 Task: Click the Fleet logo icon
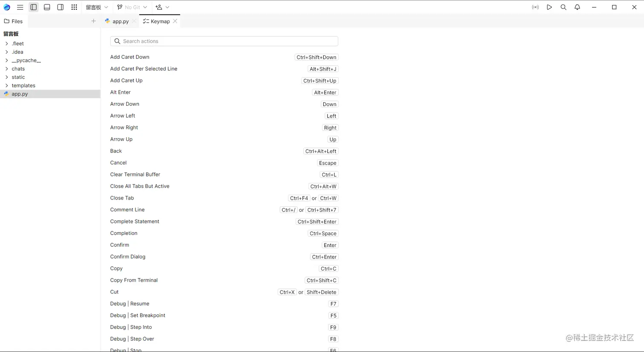click(7, 7)
